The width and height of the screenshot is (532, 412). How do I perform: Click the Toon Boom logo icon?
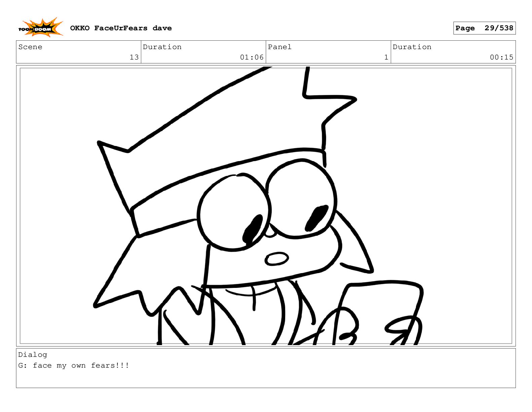pos(41,28)
